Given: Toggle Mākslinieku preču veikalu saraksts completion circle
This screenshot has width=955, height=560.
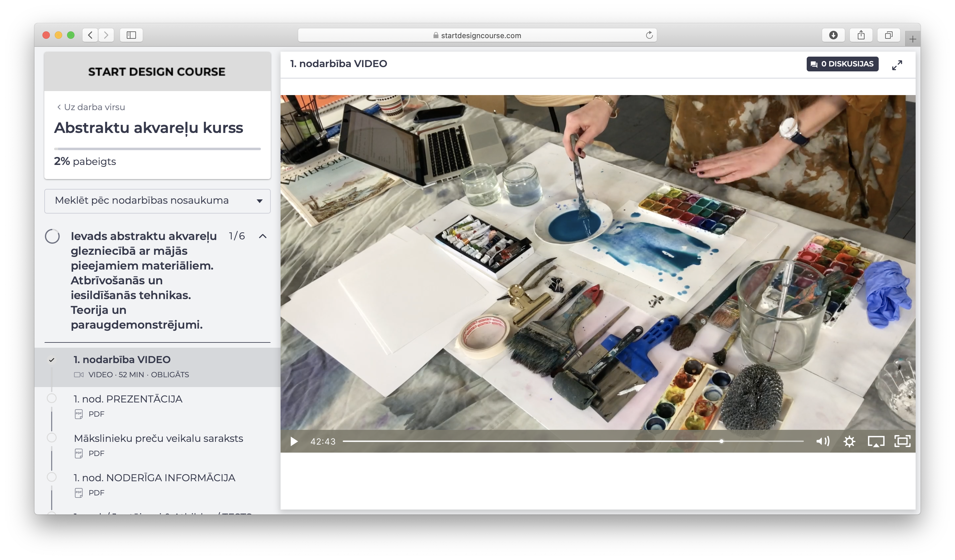Looking at the screenshot, I should 52,438.
